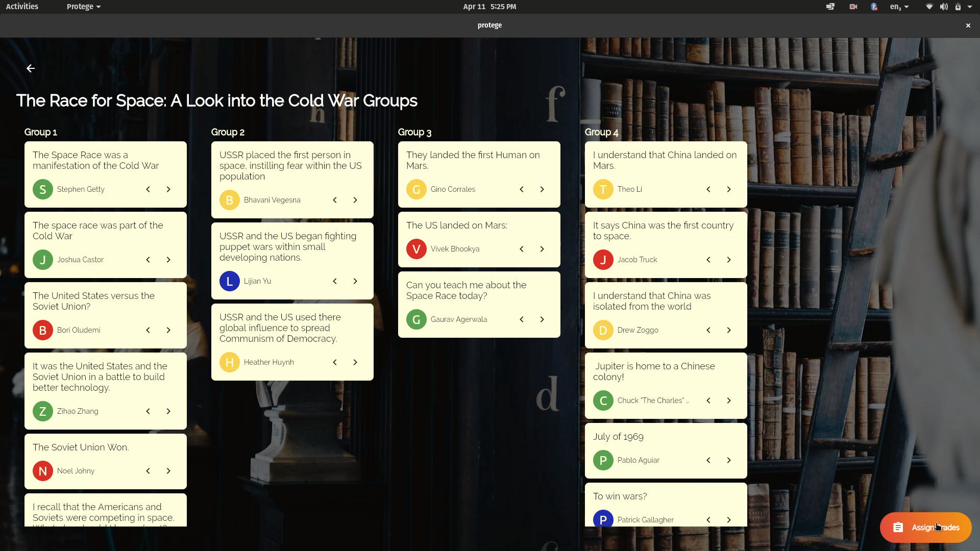This screenshot has height=551, width=980.
Task: Move Noel Johny's card right
Action: point(168,471)
